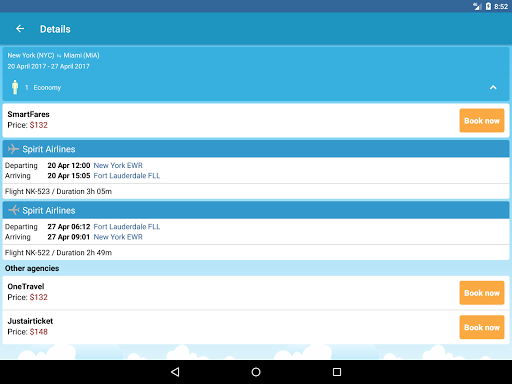Book now with SmartFares

[482, 120]
